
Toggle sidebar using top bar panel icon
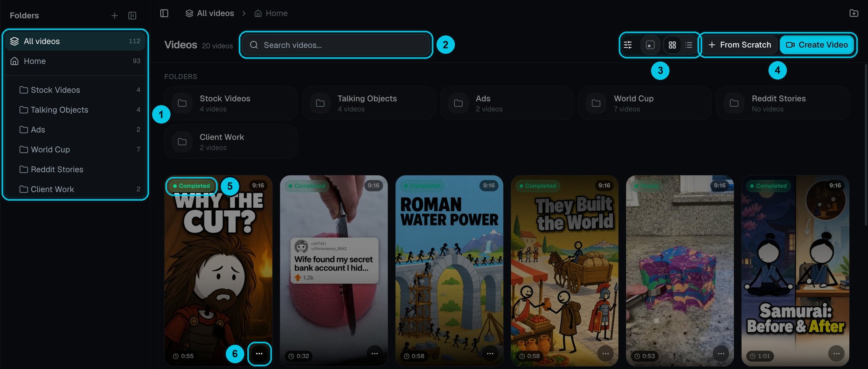(x=164, y=13)
